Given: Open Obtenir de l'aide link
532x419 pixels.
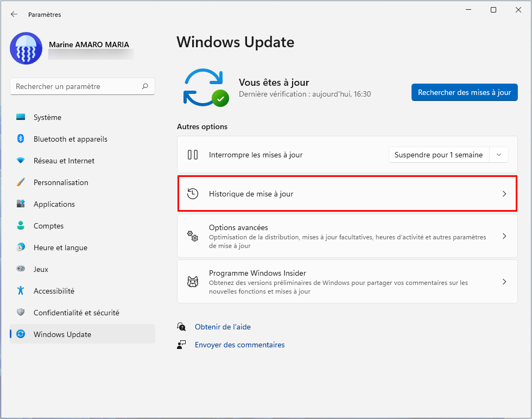Looking at the screenshot, I should (223, 327).
